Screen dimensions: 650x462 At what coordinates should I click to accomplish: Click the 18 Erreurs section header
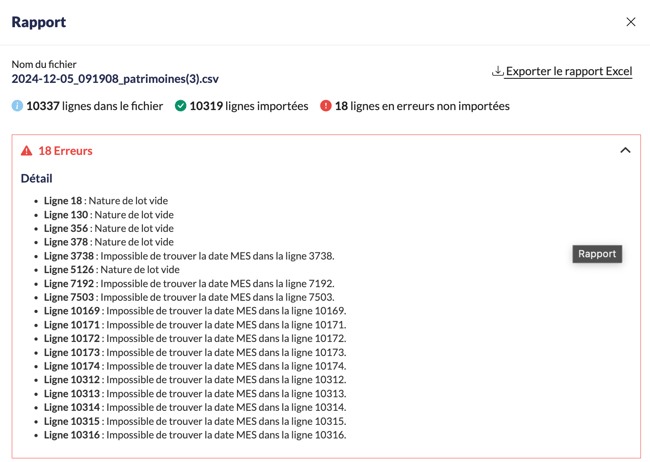click(65, 151)
